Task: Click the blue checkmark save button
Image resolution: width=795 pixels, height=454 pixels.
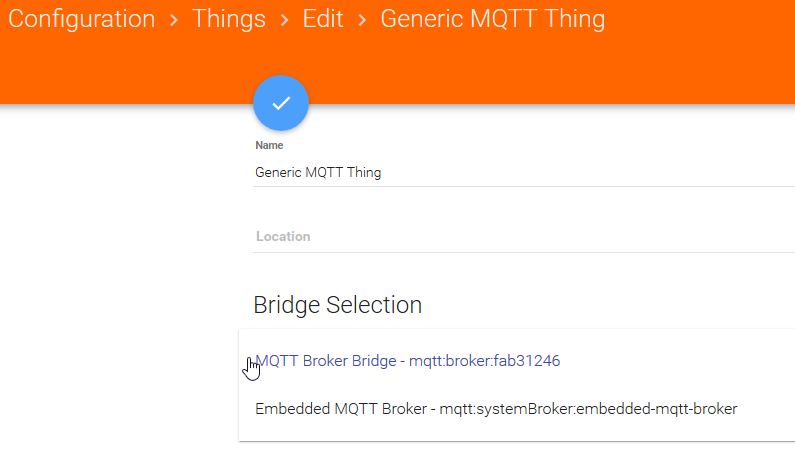Action: tap(281, 103)
